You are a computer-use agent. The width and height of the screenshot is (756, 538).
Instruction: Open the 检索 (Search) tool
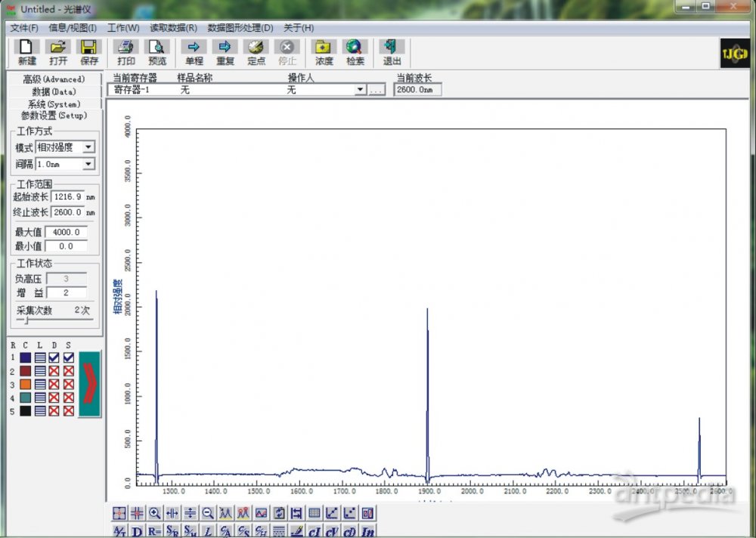(x=355, y=52)
